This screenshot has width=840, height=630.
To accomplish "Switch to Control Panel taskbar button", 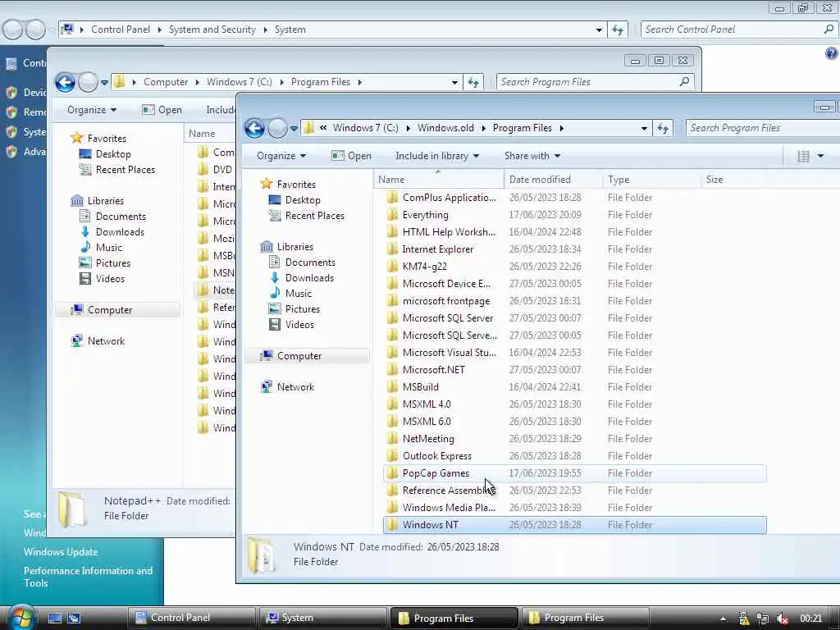I will point(191,618).
